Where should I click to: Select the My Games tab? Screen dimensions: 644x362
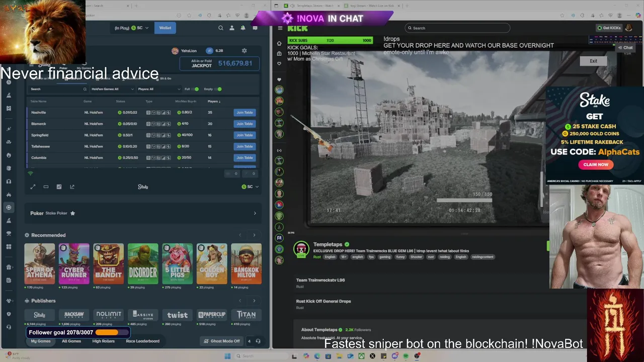point(41,341)
